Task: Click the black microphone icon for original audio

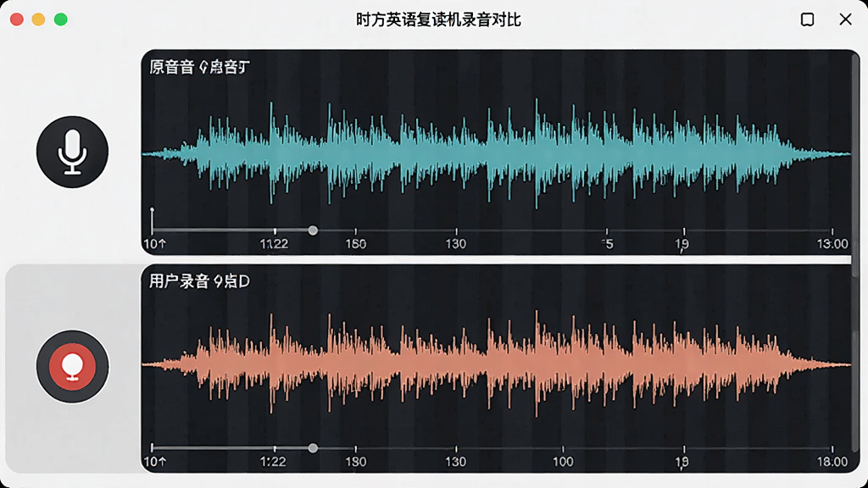Action: (73, 152)
